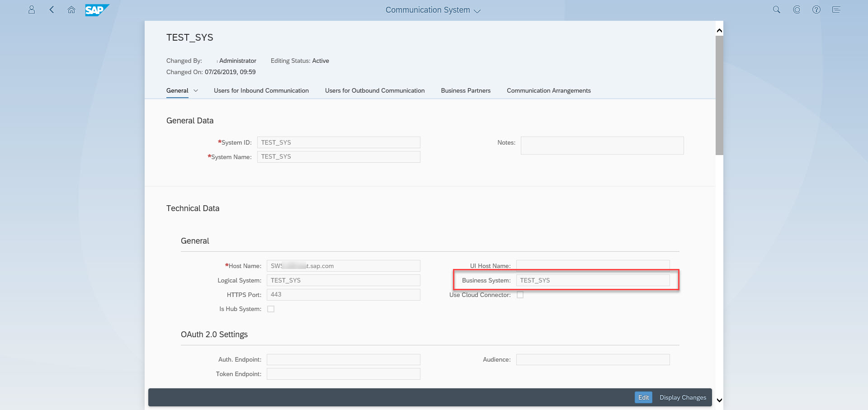868x410 pixels.
Task: Open the CoPilot icon in header
Action: tap(797, 9)
